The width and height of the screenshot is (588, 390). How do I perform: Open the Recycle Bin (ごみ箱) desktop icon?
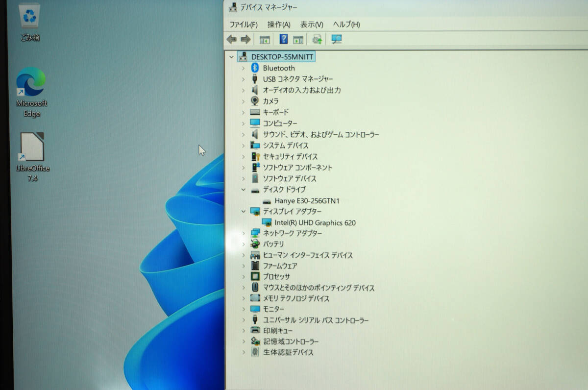pyautogui.click(x=30, y=22)
